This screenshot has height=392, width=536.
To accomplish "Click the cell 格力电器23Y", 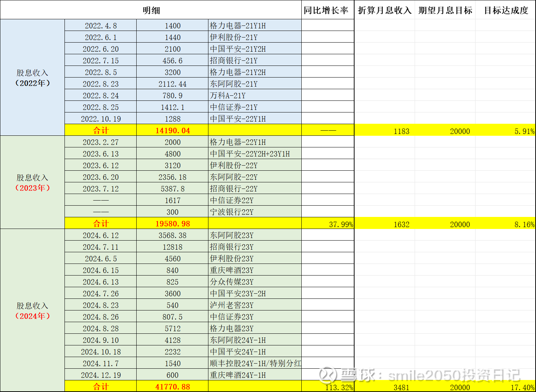I will coord(255,328).
